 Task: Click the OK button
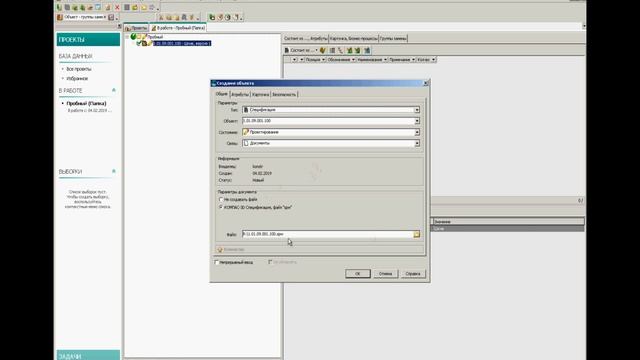(x=358, y=274)
